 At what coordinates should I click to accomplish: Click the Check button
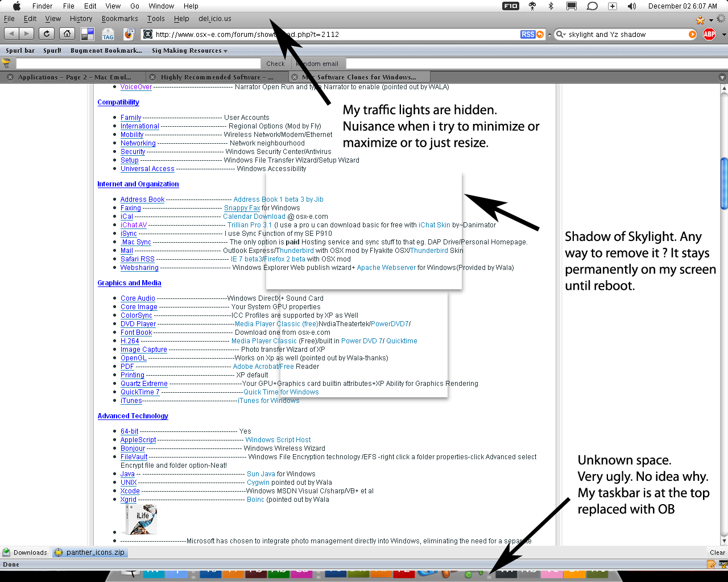(276, 64)
